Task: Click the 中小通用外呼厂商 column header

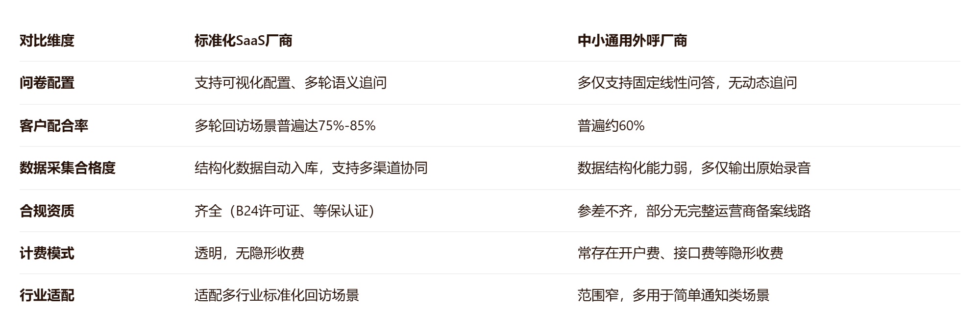Action: [x=632, y=40]
